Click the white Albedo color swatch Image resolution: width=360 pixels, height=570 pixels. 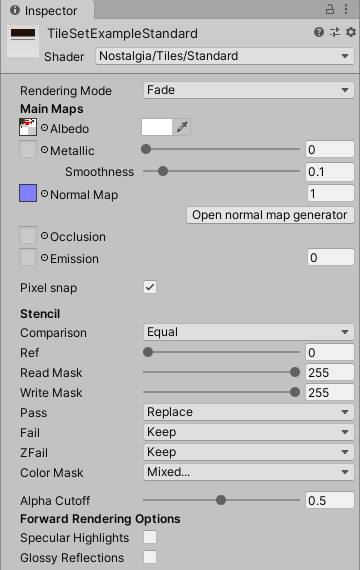[157, 127]
